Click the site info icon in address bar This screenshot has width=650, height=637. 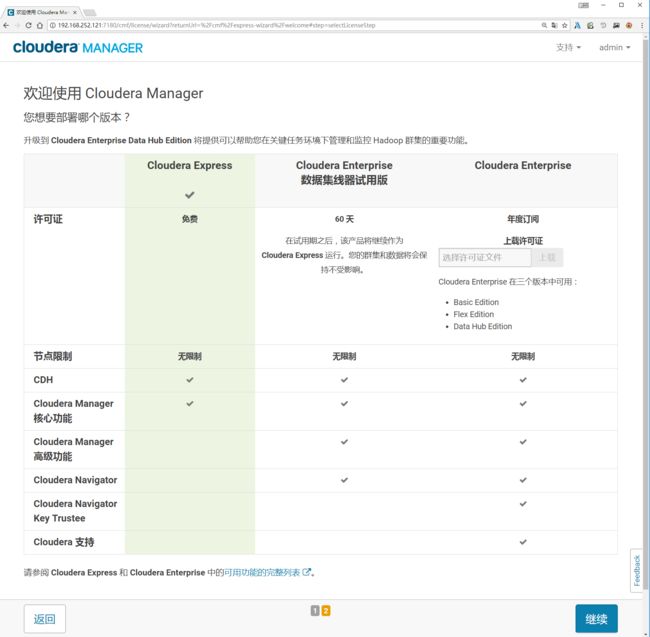click(53, 25)
